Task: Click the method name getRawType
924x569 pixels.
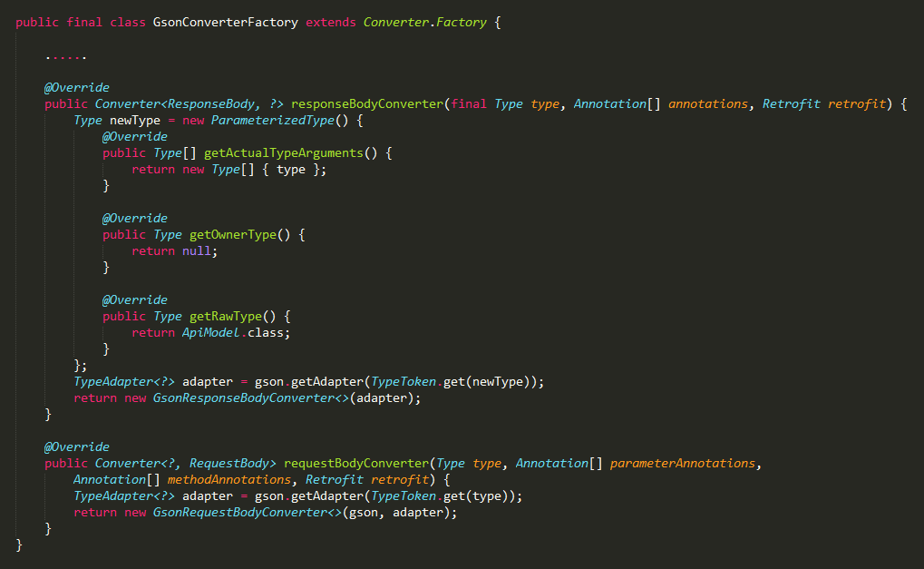Action: 226,316
